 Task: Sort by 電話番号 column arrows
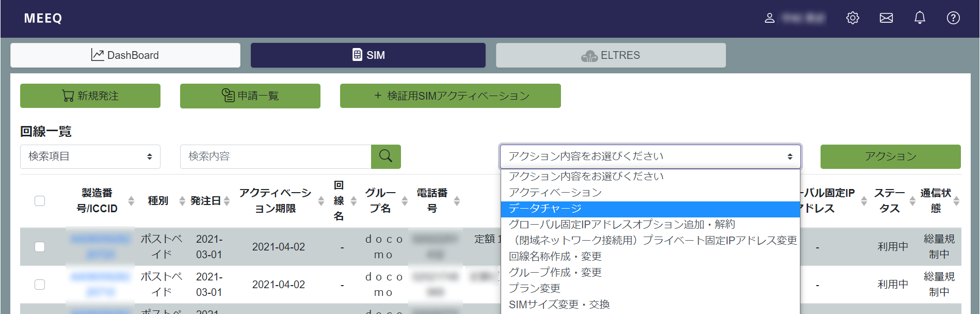457,201
